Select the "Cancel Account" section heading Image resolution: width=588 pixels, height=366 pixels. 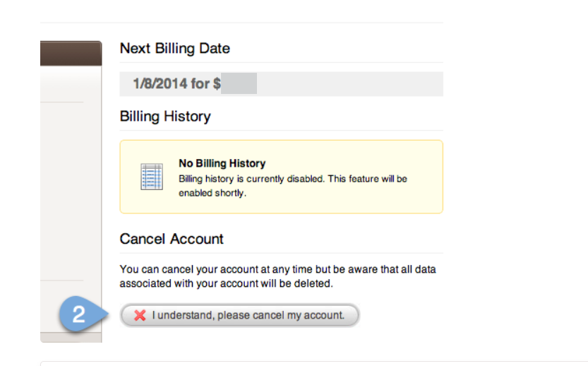coord(172,239)
